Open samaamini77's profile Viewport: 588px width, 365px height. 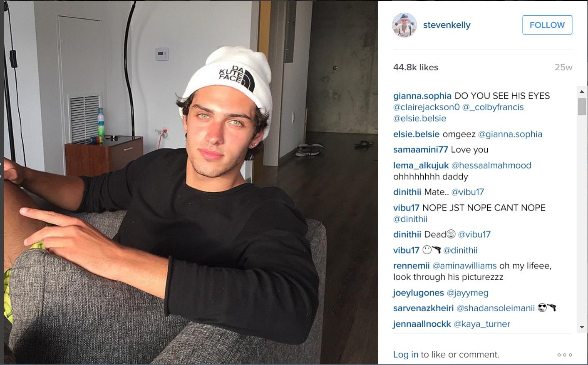pos(420,149)
